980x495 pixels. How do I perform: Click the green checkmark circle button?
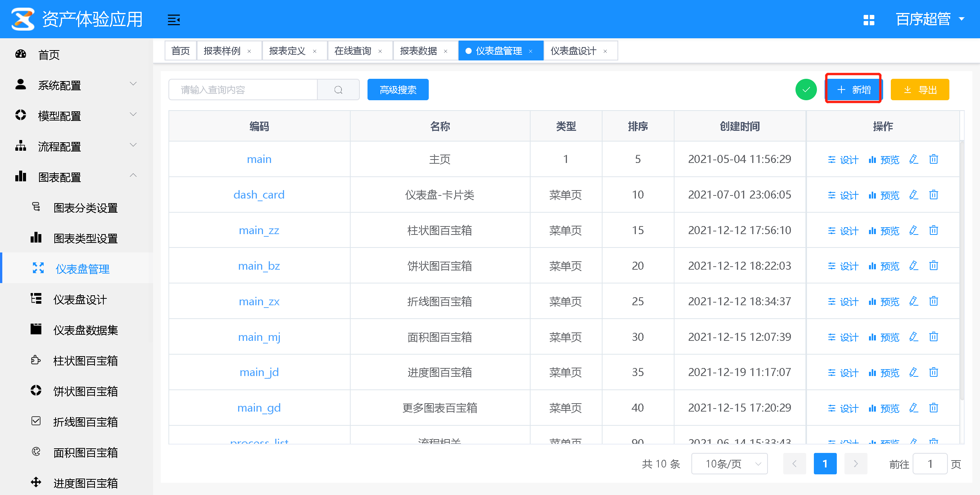(x=806, y=90)
